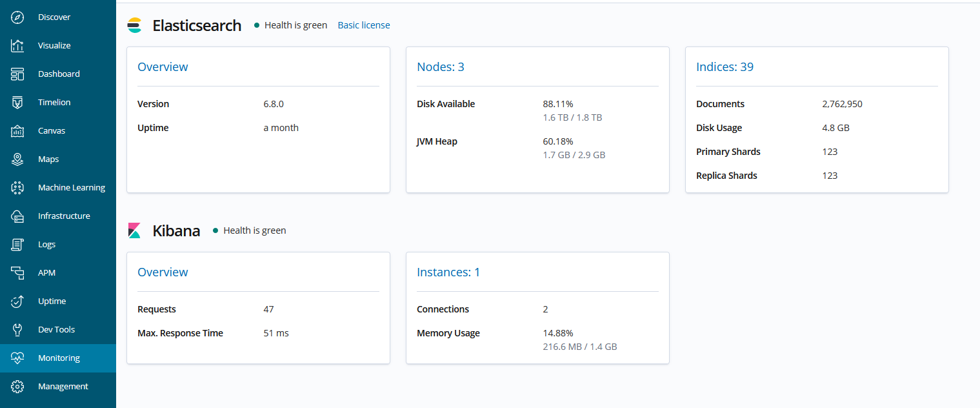Click uptime value 'a month'
The width and height of the screenshot is (980, 408).
[281, 128]
